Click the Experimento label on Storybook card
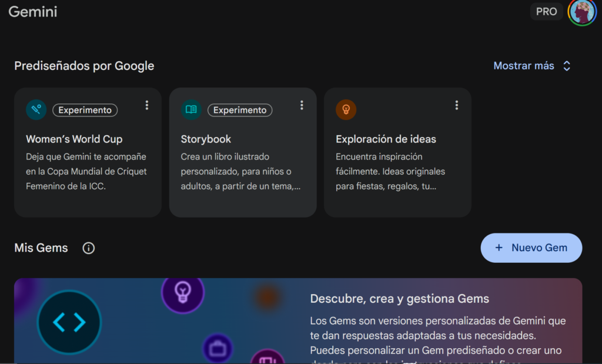This screenshot has height=364, width=602. click(x=240, y=110)
